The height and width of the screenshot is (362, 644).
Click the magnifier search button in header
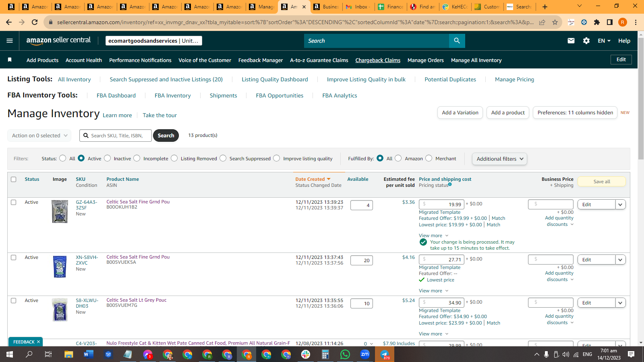coord(457,41)
